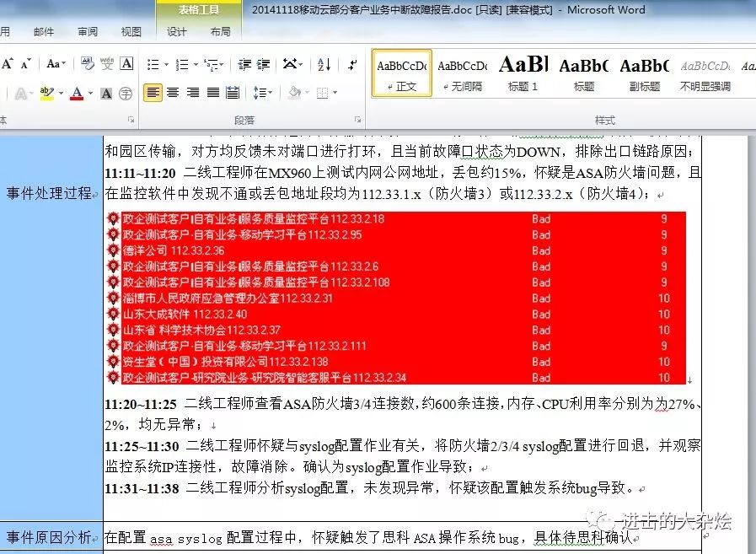Toggle Justify paragraph alignment
This screenshot has height=554, width=756.
pos(213,93)
